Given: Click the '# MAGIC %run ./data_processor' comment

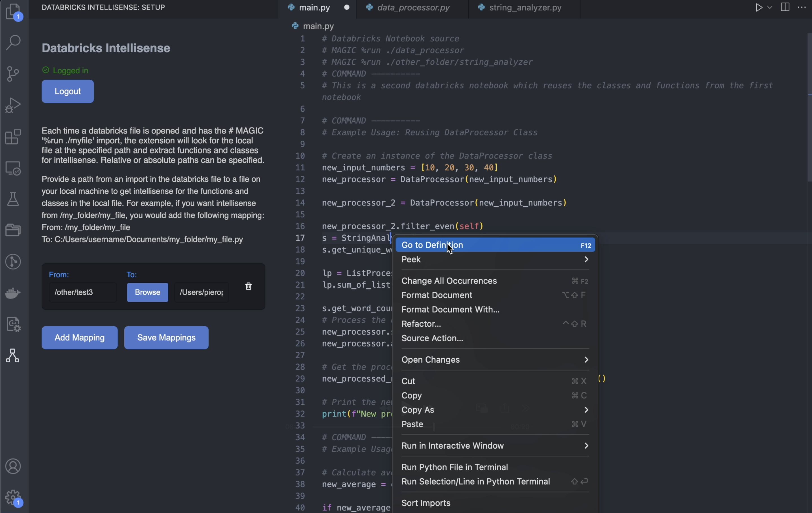Looking at the screenshot, I should pyautogui.click(x=393, y=51).
